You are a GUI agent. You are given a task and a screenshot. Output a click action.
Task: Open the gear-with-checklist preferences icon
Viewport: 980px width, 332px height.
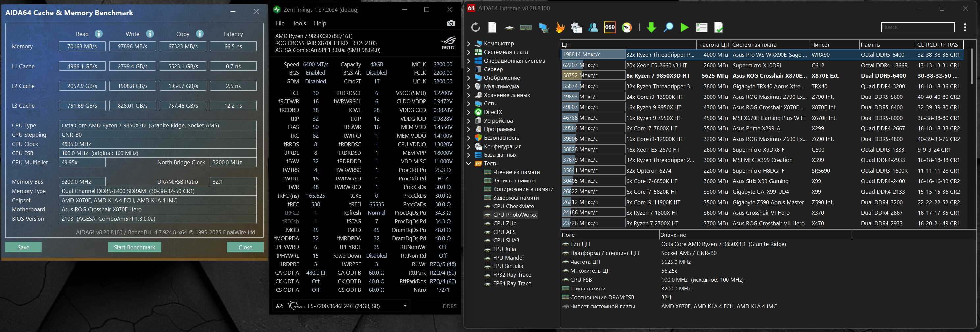tap(577, 27)
